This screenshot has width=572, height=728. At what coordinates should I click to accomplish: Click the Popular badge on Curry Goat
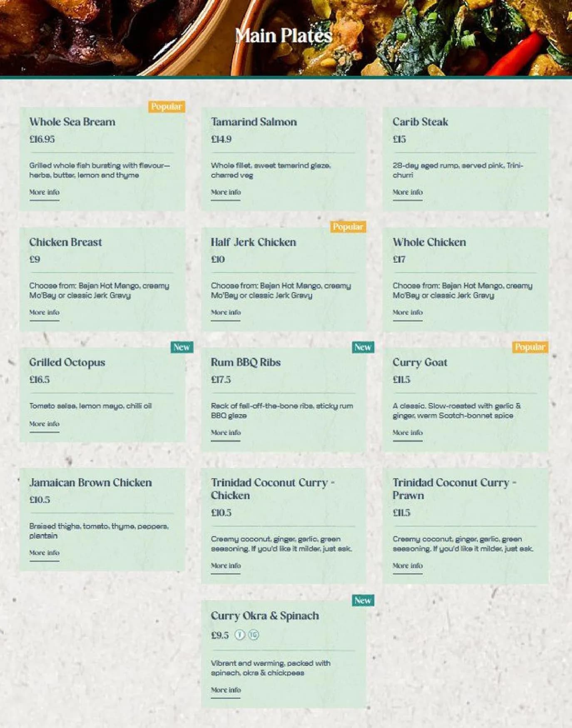click(x=530, y=347)
